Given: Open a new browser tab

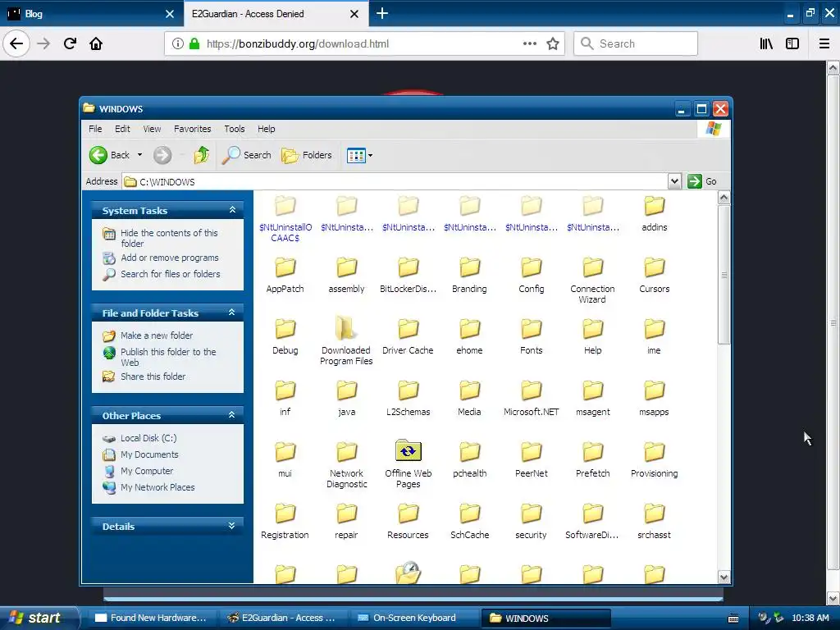Looking at the screenshot, I should [x=382, y=13].
